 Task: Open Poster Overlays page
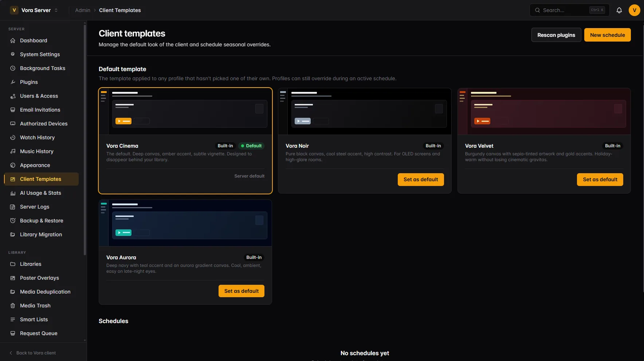tap(42, 278)
